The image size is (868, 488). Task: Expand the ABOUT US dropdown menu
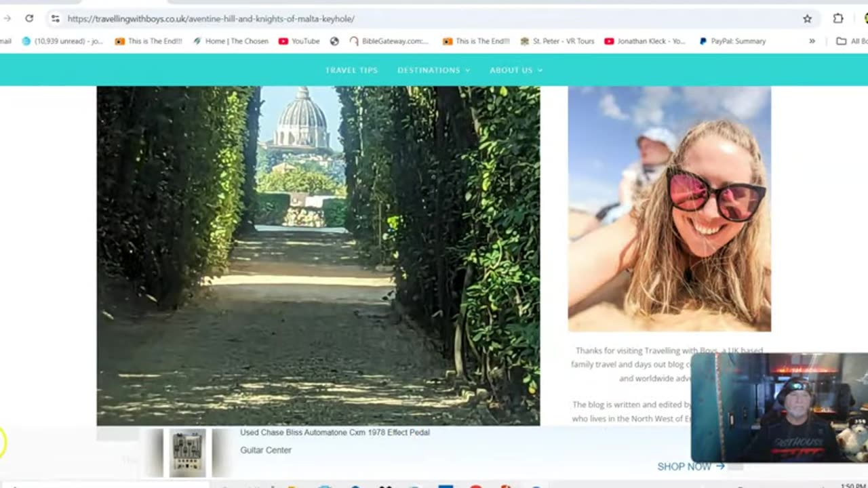tap(516, 70)
